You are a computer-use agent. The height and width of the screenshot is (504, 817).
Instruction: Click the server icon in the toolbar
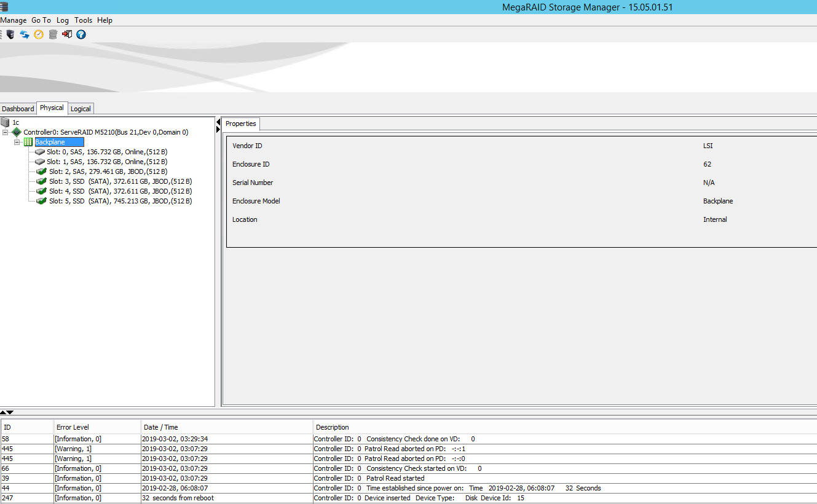[10, 34]
